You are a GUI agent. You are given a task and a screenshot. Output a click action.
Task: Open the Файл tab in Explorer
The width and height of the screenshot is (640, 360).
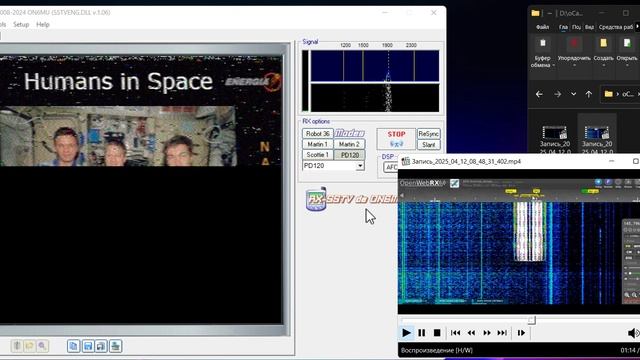(x=542, y=27)
